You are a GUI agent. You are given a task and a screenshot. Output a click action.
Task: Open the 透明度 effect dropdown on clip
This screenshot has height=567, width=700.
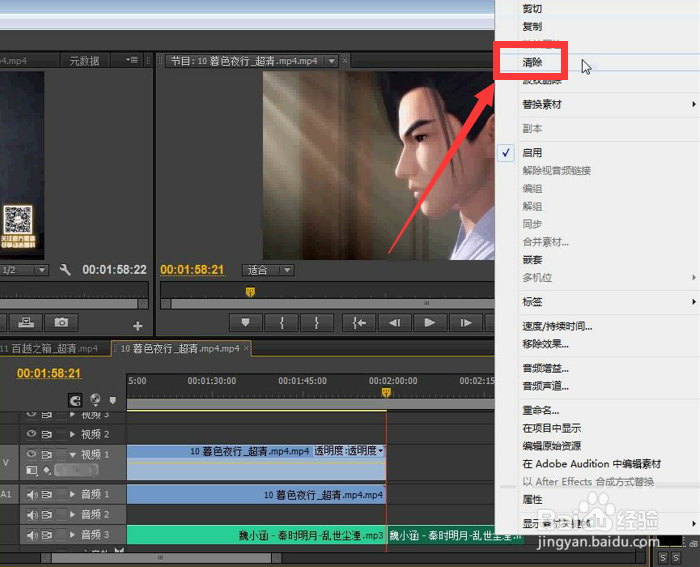click(380, 451)
